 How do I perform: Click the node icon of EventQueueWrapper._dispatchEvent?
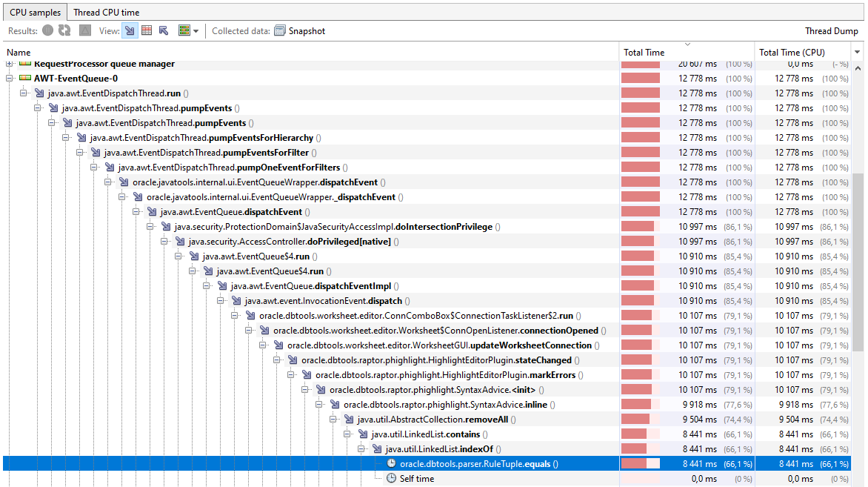point(138,196)
